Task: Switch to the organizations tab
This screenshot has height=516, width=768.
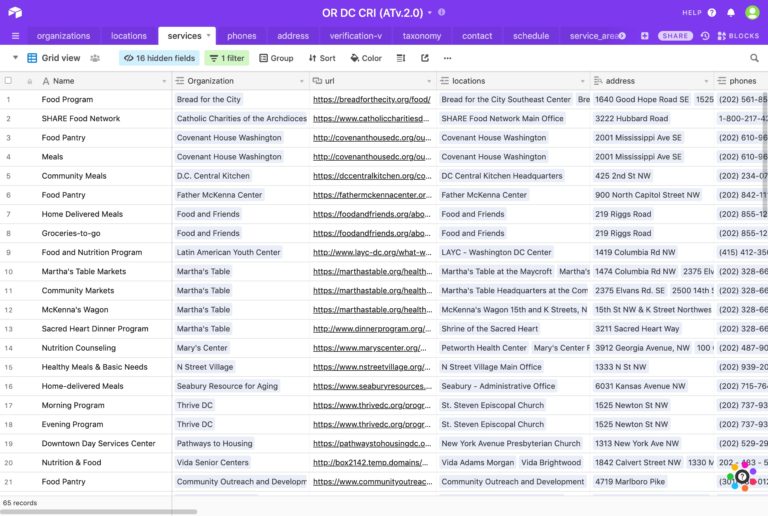Action: click(x=63, y=36)
